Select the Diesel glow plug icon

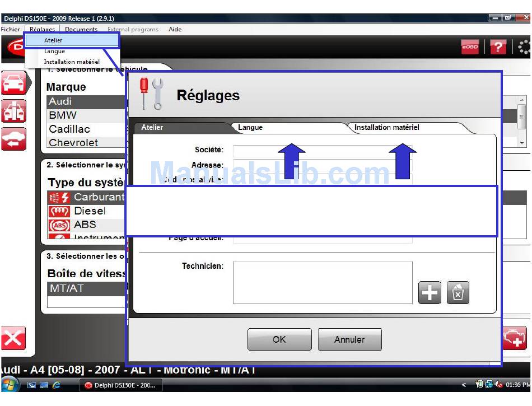pos(59,211)
